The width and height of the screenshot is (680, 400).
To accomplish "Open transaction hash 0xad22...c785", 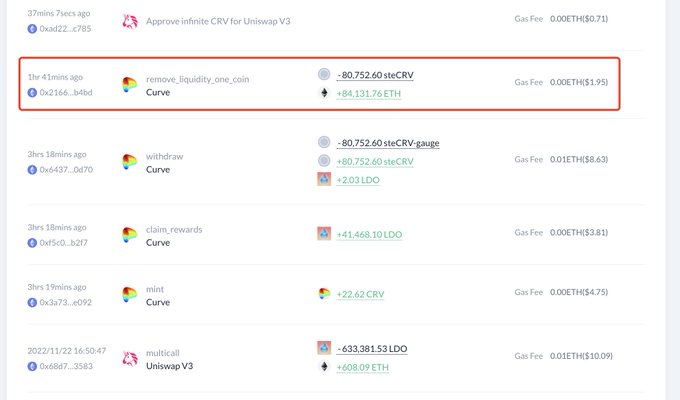I will coord(65,29).
